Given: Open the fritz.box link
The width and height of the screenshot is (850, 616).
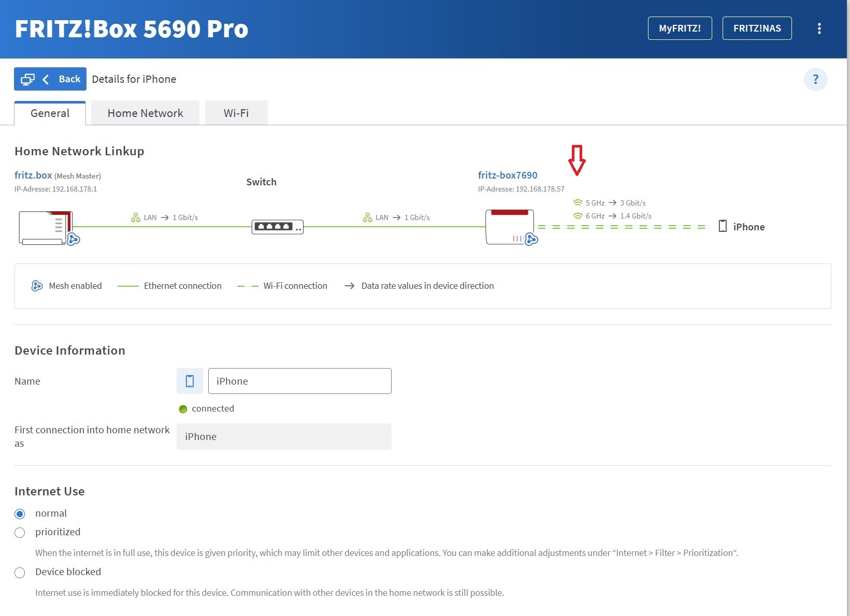Looking at the screenshot, I should click(33, 175).
